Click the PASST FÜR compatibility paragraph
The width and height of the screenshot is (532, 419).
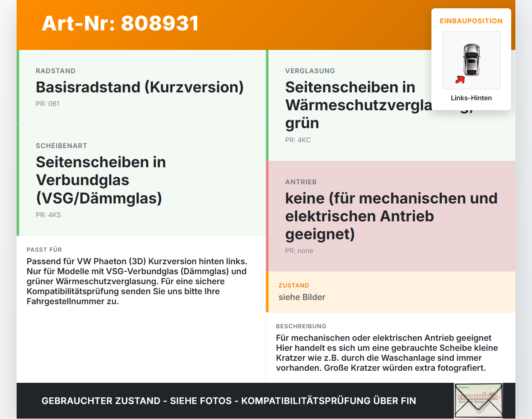tap(137, 281)
